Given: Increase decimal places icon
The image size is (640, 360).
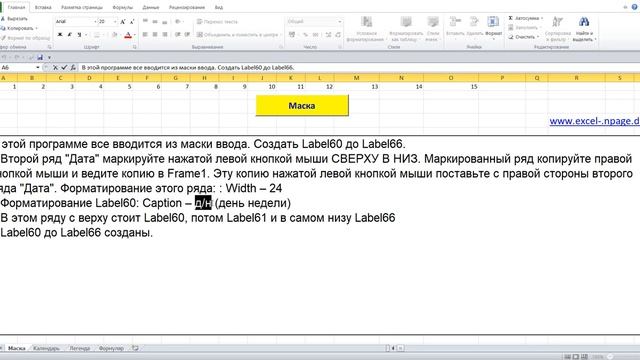Looking at the screenshot, I should click(x=328, y=35).
